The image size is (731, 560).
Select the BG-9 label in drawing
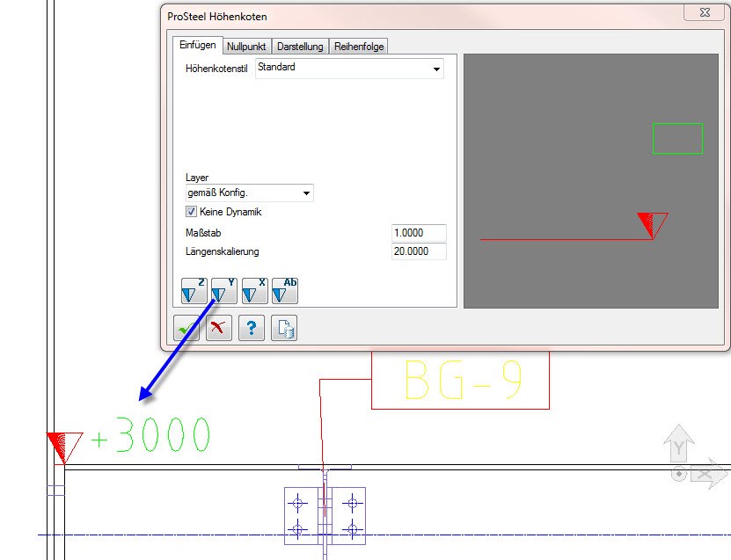[461, 380]
